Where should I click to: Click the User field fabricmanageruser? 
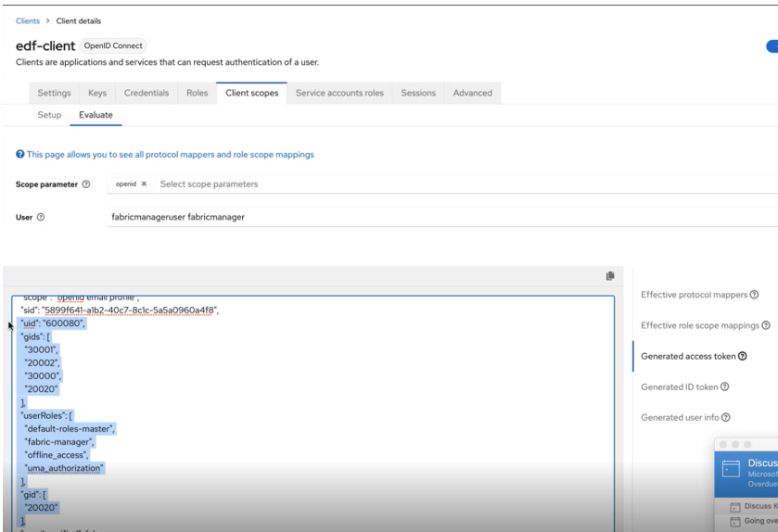442,217
